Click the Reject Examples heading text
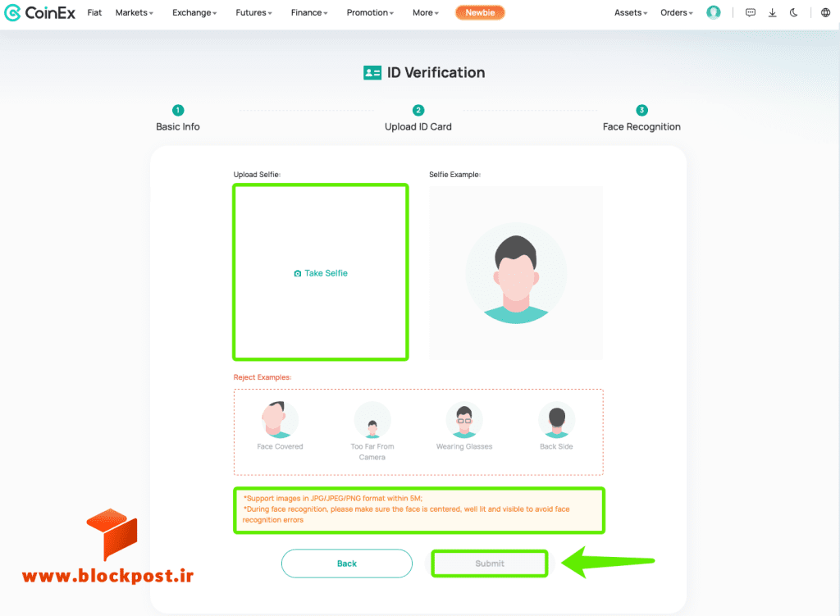This screenshot has width=840, height=616. (x=262, y=377)
